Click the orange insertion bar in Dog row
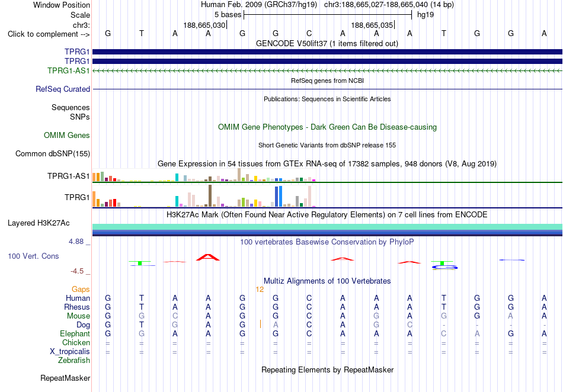This screenshot has width=563, height=392. (260, 324)
